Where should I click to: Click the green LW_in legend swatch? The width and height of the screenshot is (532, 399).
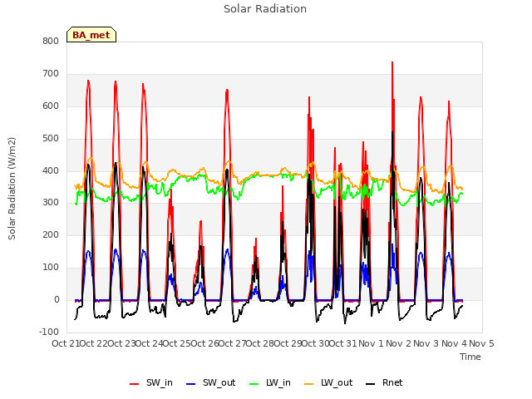click(254, 384)
